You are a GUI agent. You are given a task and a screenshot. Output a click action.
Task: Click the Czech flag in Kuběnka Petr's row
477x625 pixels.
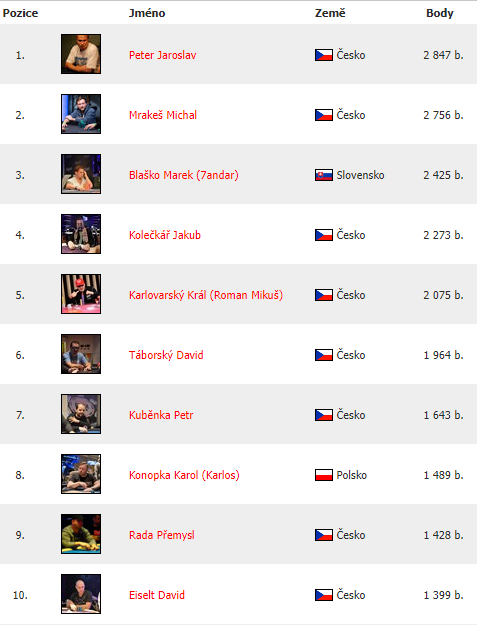[324, 415]
